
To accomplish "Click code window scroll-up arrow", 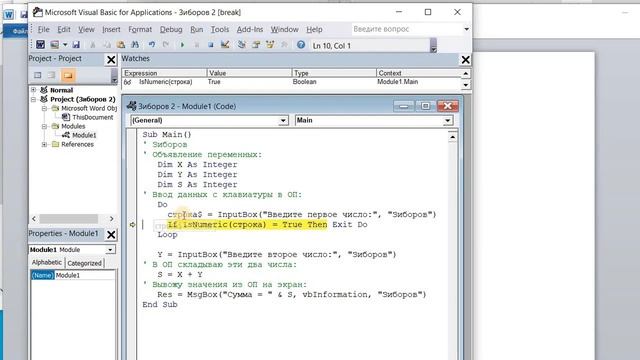I will coord(452,137).
